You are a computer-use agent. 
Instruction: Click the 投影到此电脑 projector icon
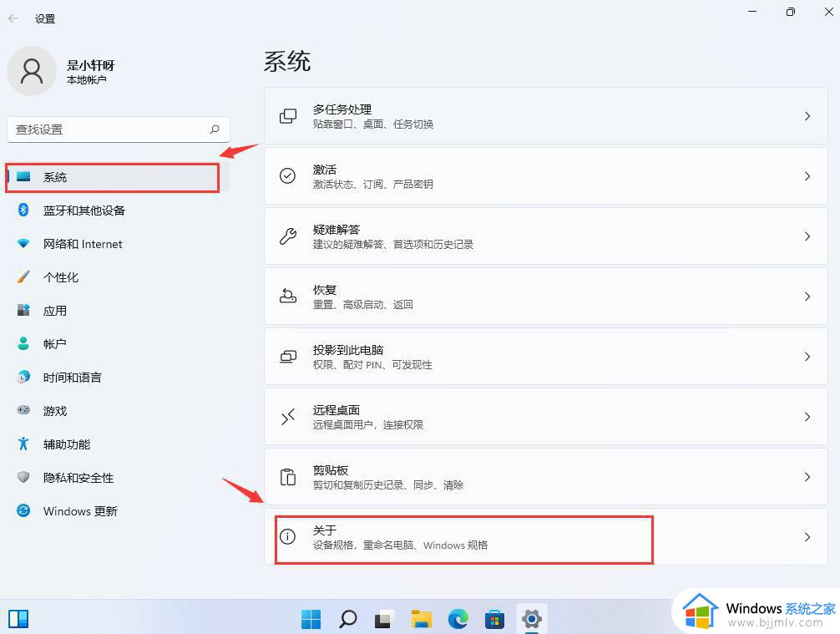[288, 357]
